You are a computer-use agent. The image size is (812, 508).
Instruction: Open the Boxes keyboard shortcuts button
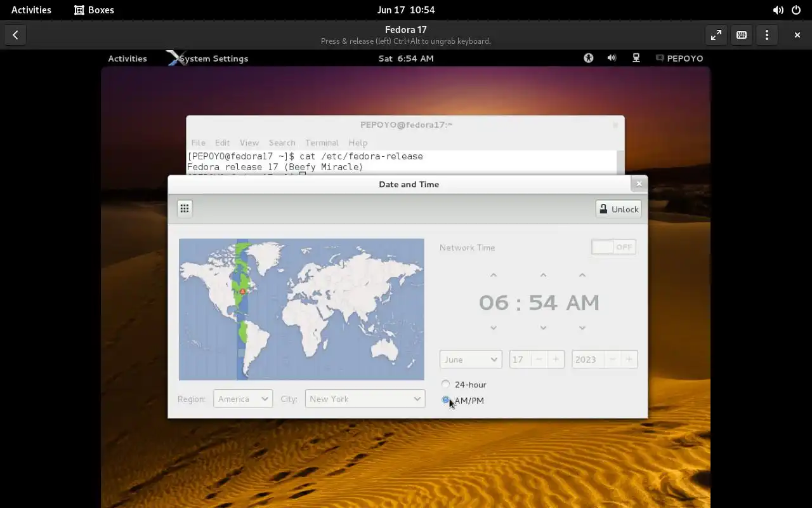click(x=741, y=35)
